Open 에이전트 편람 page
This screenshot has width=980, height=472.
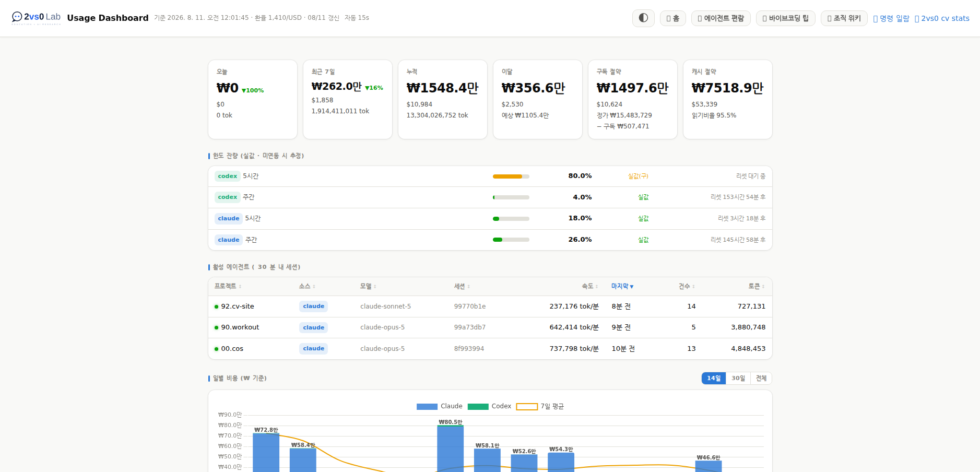[x=721, y=18]
